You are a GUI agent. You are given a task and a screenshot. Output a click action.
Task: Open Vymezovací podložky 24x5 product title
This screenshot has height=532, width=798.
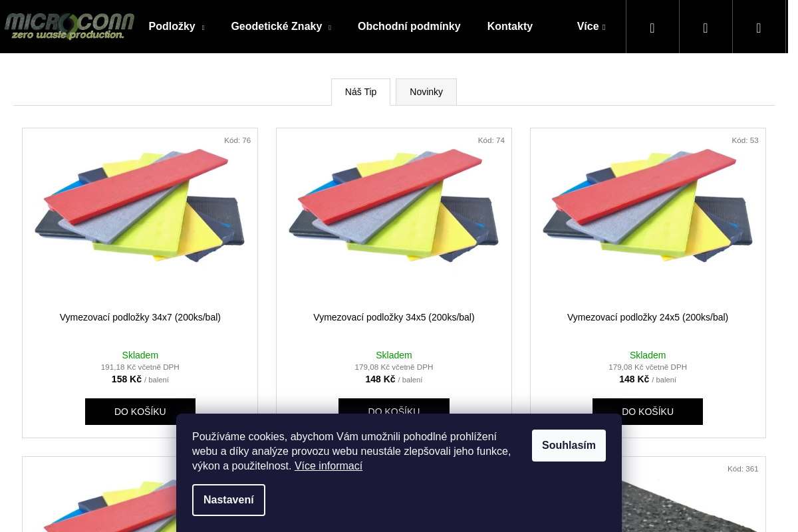[648, 318]
